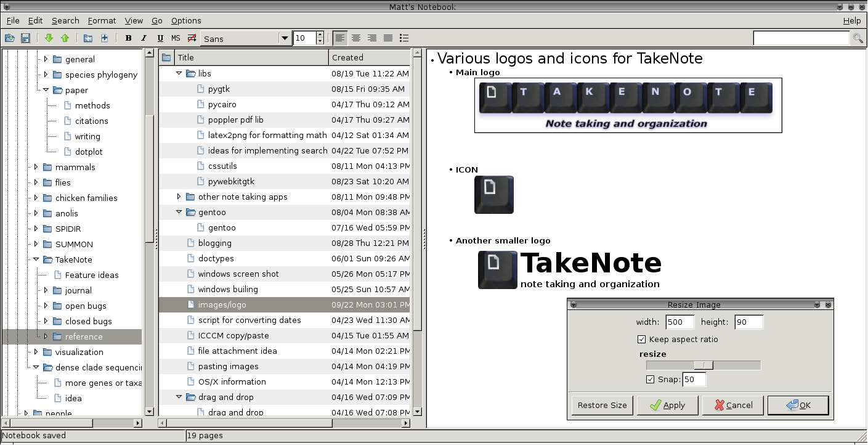The image size is (868, 445).
Task: Open the Edit menu
Action: [35, 20]
